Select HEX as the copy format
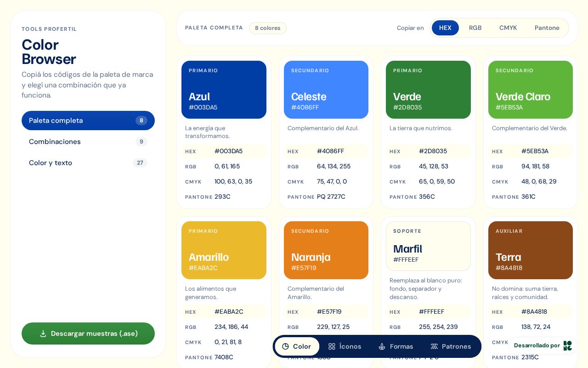Image resolution: width=588 pixels, height=368 pixels. click(445, 28)
